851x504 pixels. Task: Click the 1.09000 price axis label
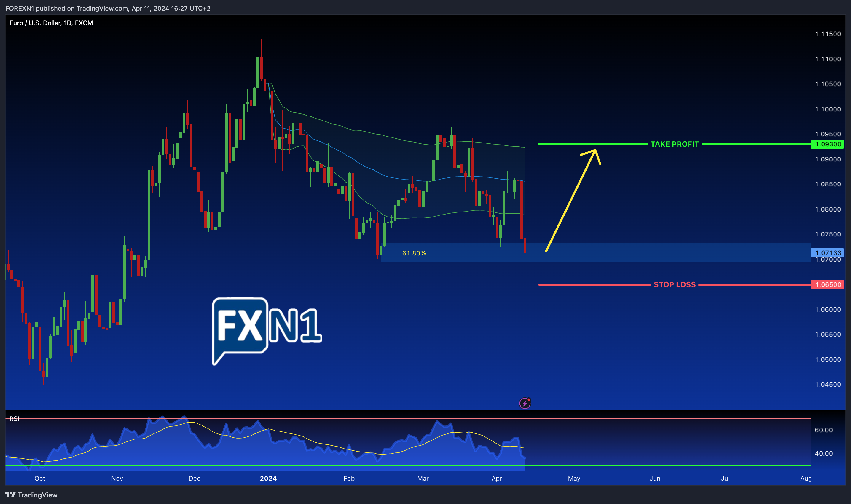click(828, 159)
